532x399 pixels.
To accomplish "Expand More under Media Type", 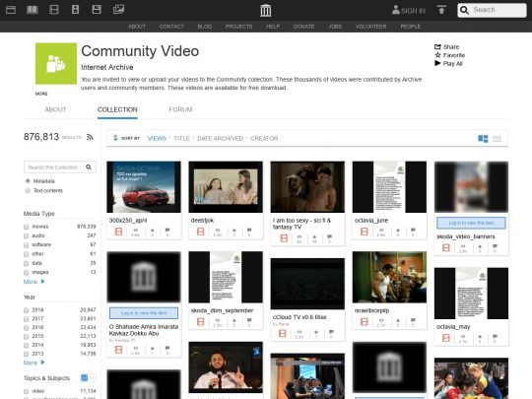I will click(x=33, y=282).
